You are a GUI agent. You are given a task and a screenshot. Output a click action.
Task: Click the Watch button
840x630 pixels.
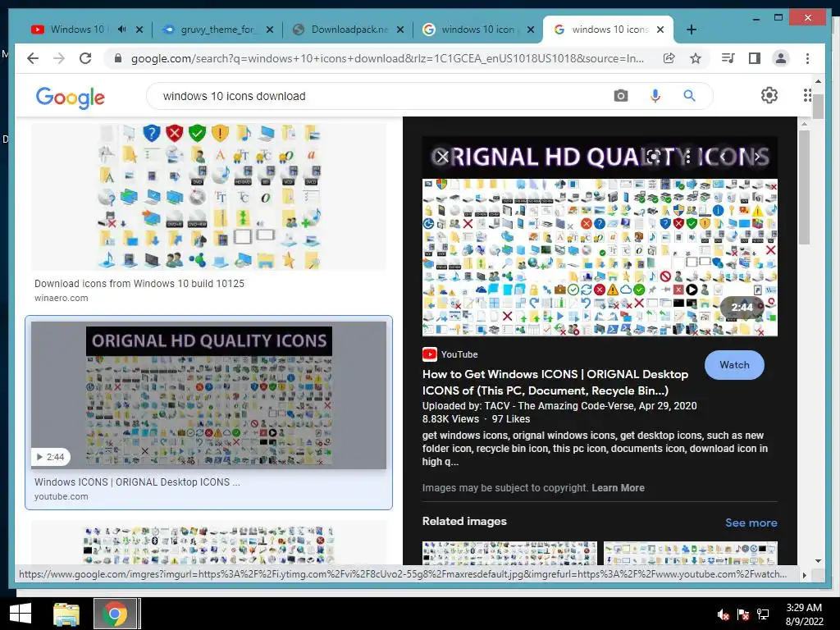pos(734,365)
